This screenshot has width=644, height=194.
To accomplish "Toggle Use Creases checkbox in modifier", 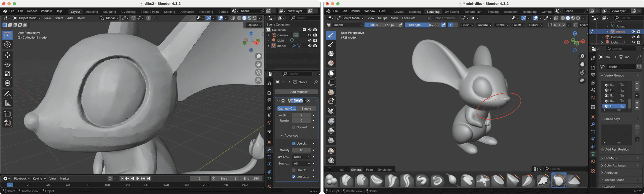I will 294,170.
